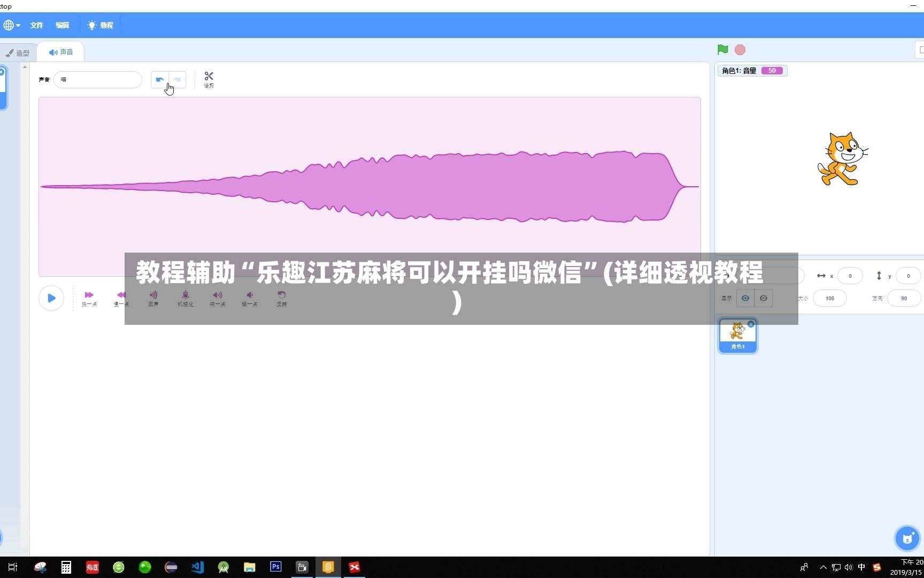Apply the 慢一点 slower effect
This screenshot has width=924, height=578.
point(121,299)
